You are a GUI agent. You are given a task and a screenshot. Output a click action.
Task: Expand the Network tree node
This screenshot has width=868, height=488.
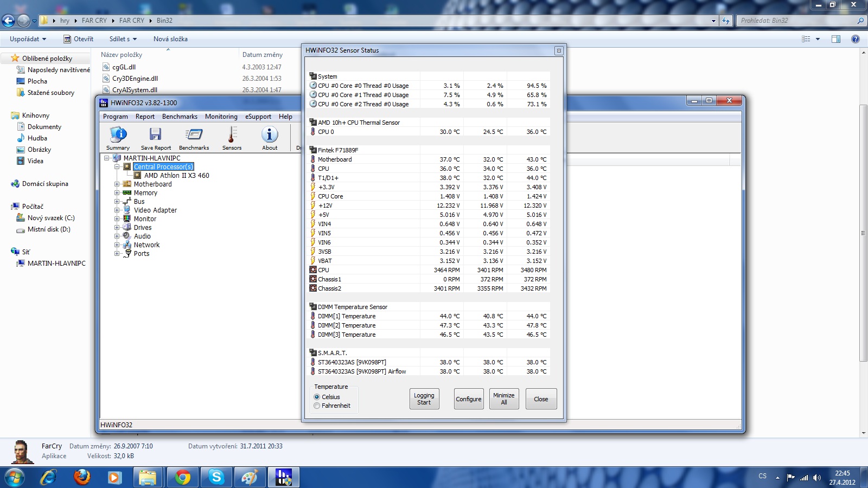pos(117,245)
